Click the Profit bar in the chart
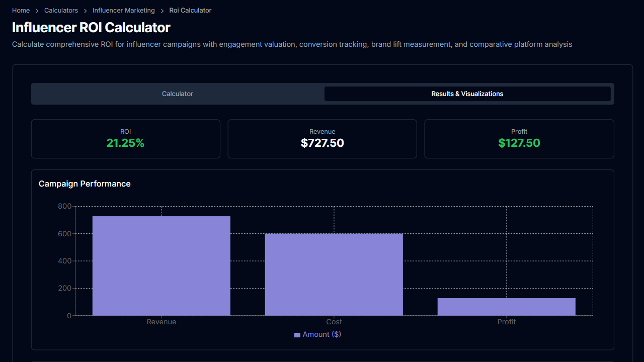644x362 pixels. click(506, 307)
